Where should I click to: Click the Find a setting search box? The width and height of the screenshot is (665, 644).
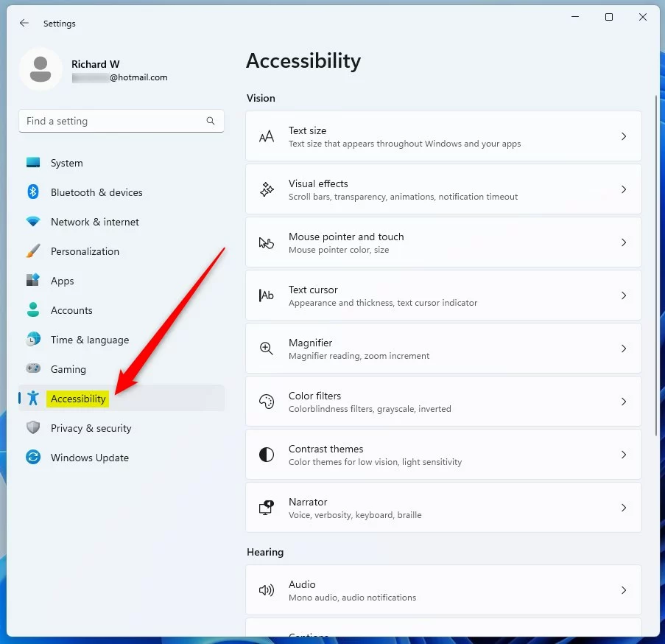coord(122,121)
